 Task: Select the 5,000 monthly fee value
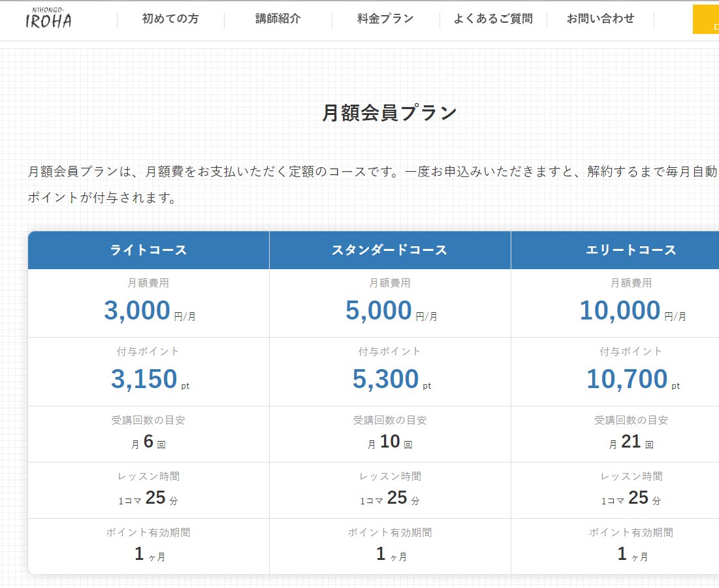tap(379, 310)
